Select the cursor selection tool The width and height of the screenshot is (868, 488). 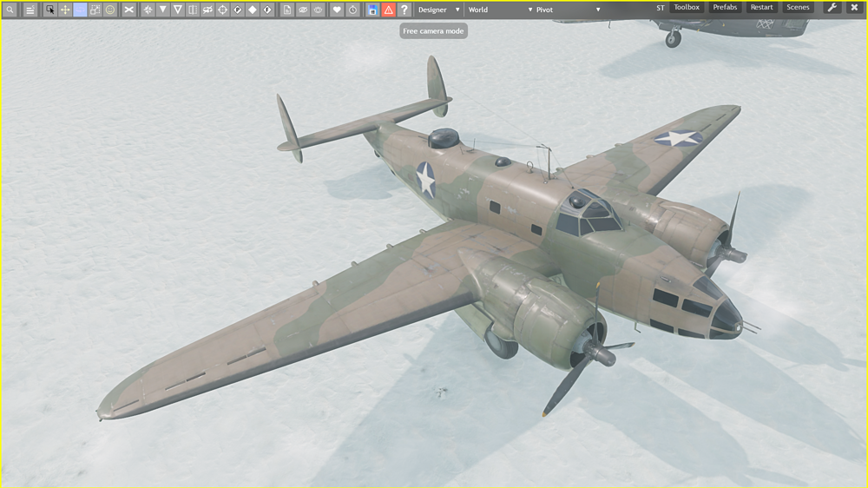[49, 10]
